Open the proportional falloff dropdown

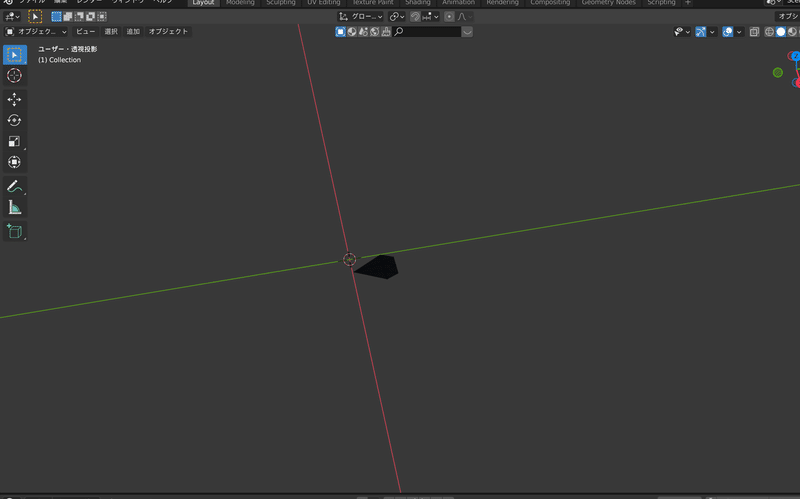click(464, 17)
